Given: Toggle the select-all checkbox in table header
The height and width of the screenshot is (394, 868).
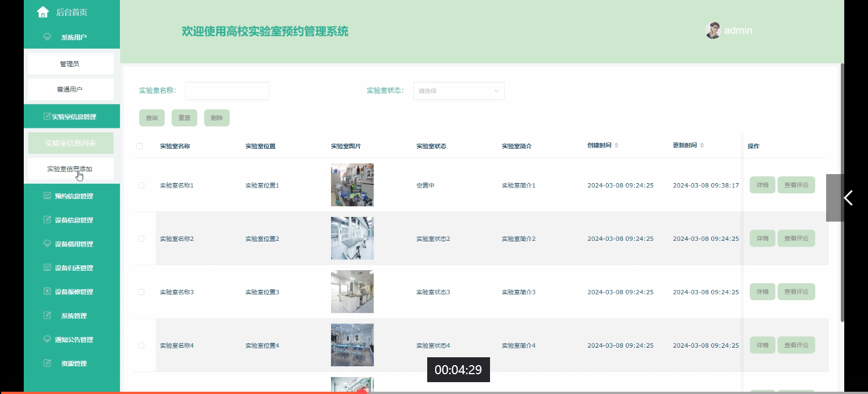Looking at the screenshot, I should (140, 146).
